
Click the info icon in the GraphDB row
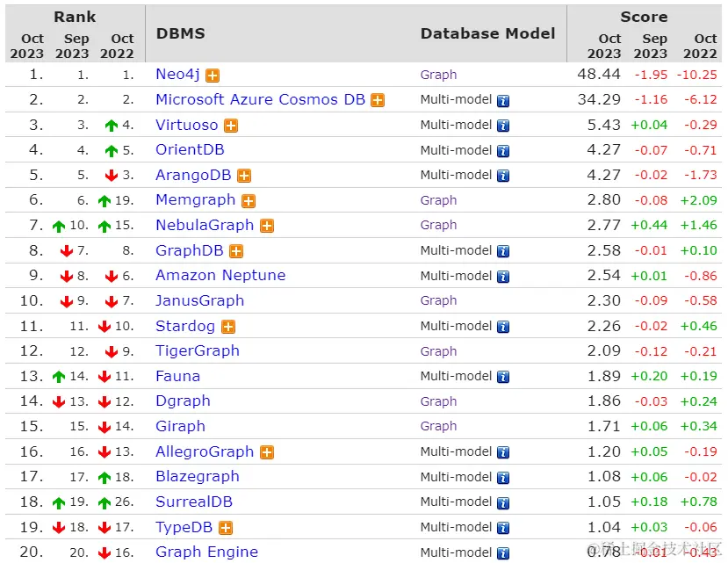pos(503,251)
